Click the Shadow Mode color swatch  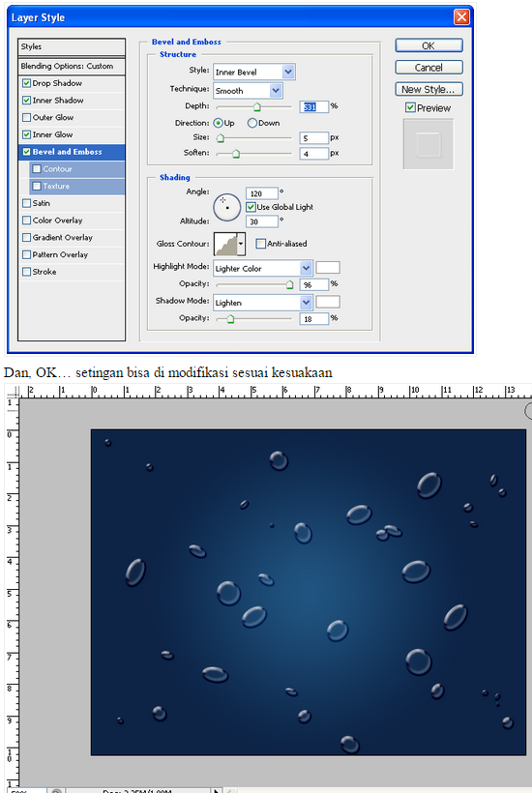[x=328, y=302]
